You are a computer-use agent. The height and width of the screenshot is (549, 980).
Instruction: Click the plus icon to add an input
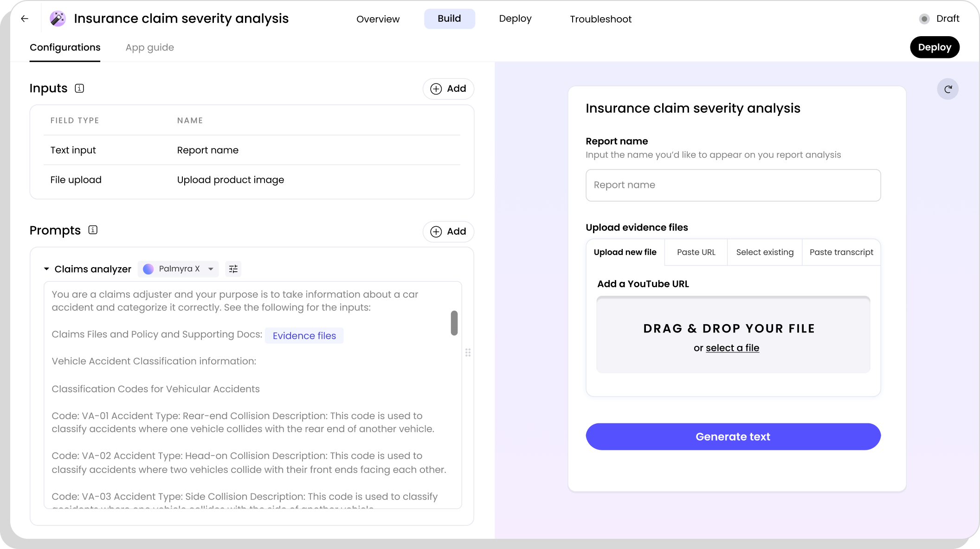click(x=436, y=89)
